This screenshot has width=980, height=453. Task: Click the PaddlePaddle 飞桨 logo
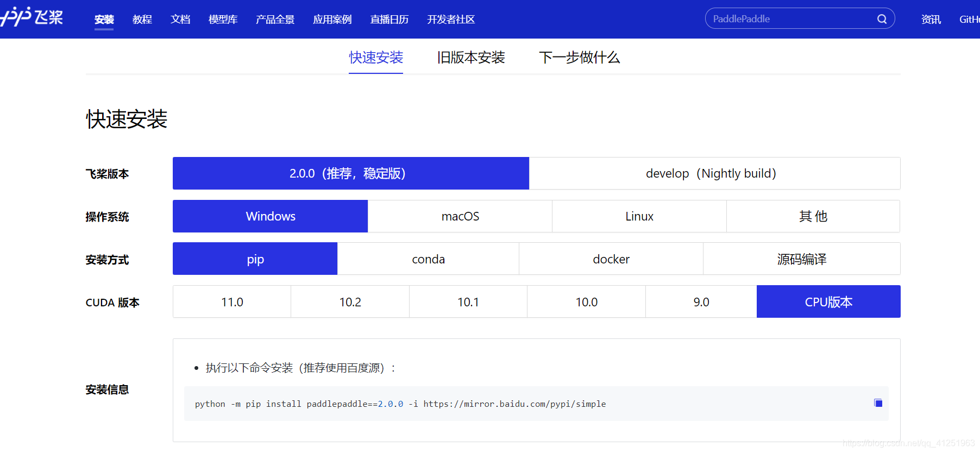(x=32, y=17)
